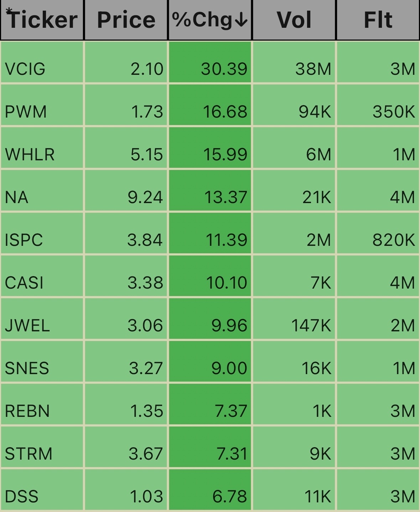The height and width of the screenshot is (512, 420).
Task: Sort by the Ticker column header
Action: coord(42,20)
